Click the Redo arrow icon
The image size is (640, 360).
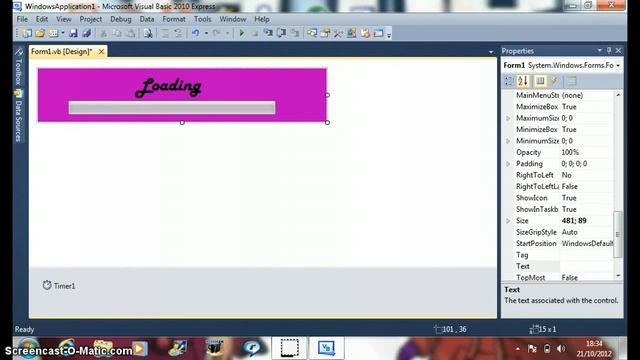click(x=217, y=33)
